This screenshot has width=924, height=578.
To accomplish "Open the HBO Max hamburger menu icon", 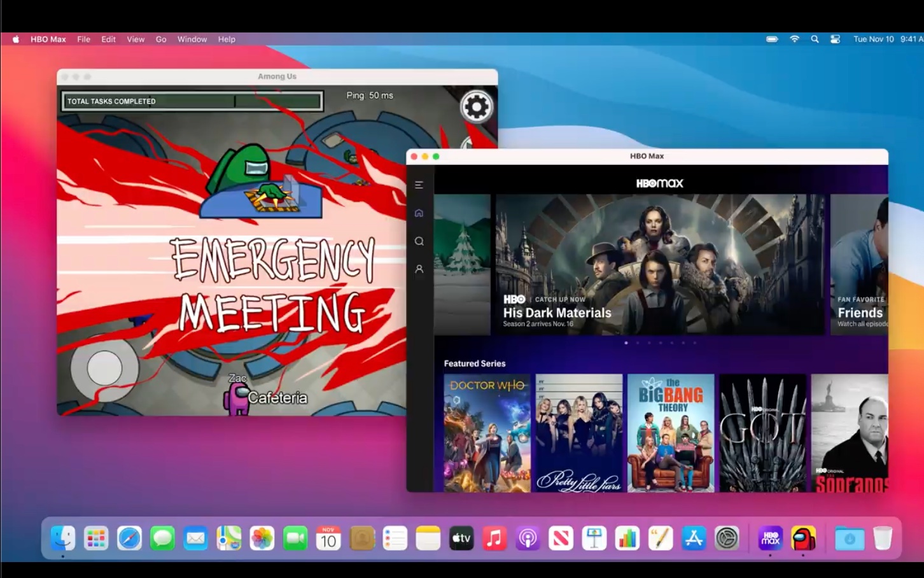I will pyautogui.click(x=419, y=185).
